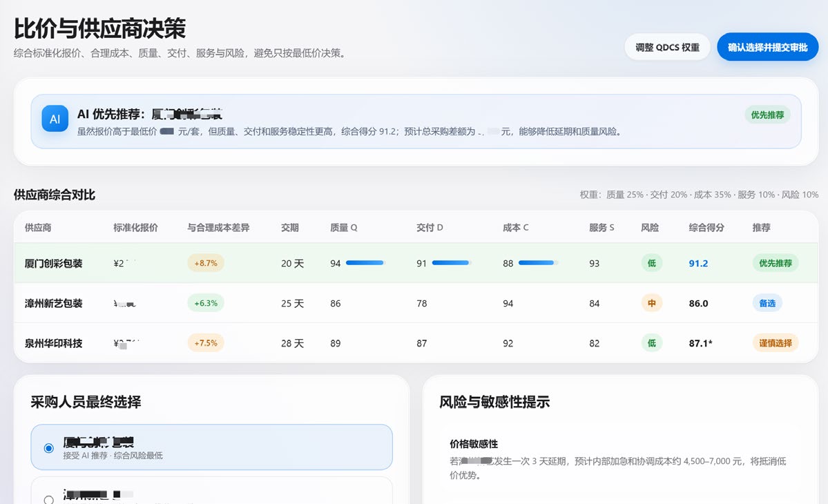Click the 中 risk badge for 漳州新艺包装
This screenshot has width=828, height=504.
point(652,303)
